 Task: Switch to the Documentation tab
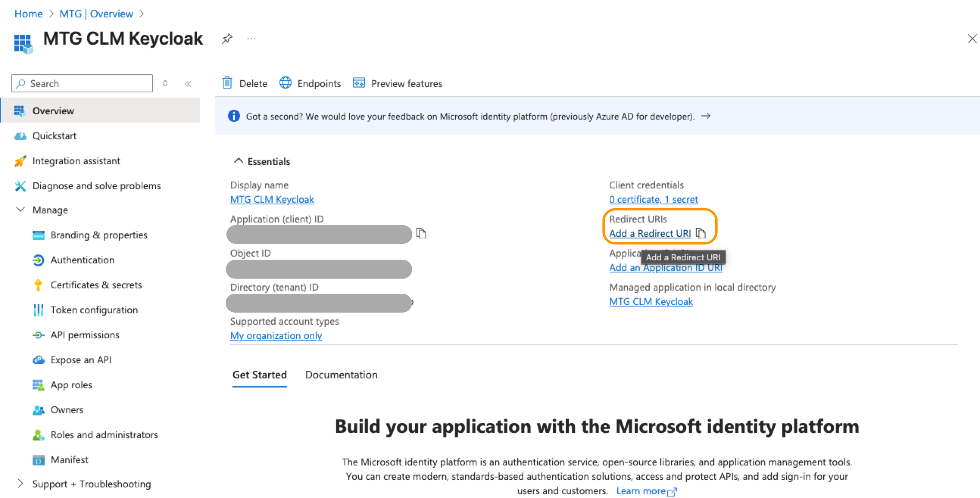point(341,375)
